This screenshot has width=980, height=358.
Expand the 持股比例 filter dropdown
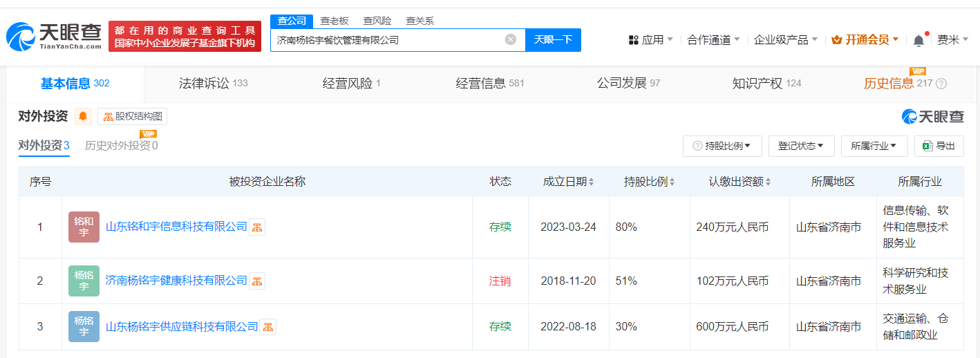(722, 146)
